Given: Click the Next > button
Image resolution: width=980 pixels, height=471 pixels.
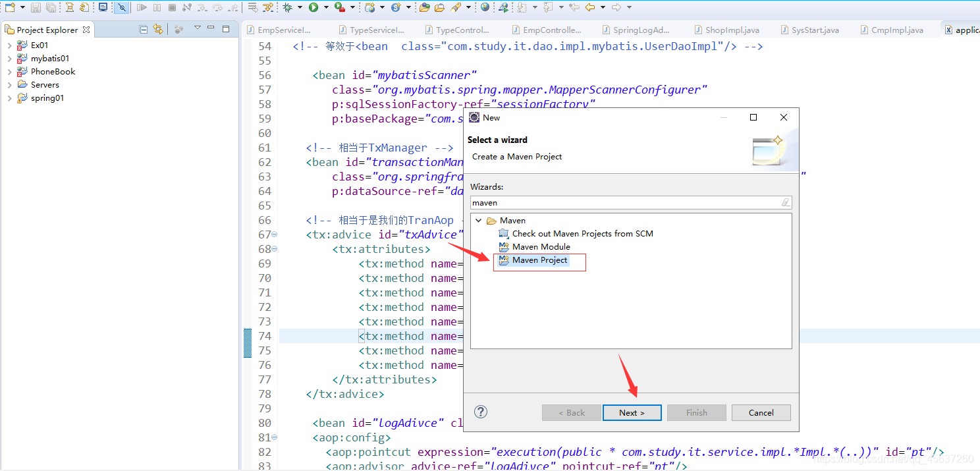Looking at the screenshot, I should [x=632, y=412].
